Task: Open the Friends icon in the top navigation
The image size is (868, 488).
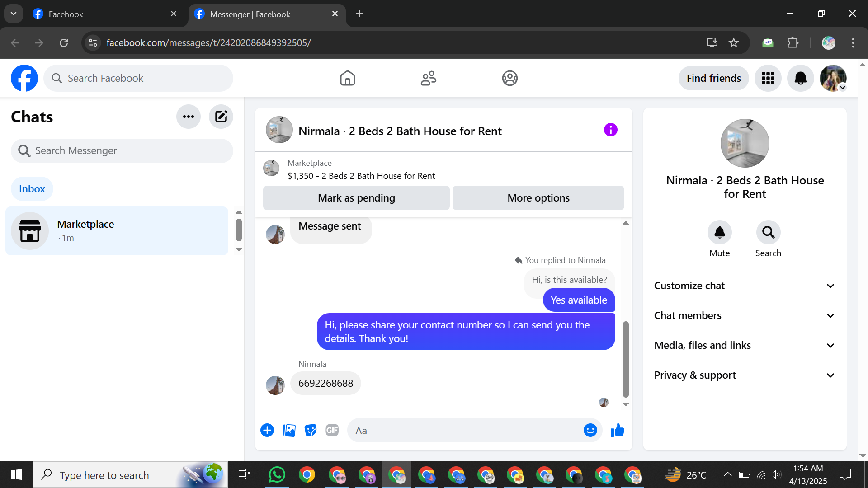Action: coord(428,78)
